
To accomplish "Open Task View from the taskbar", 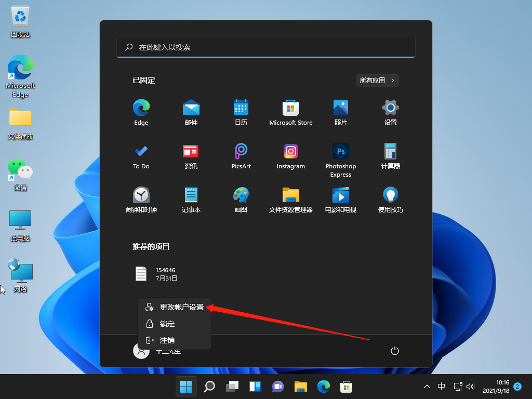I will (x=232, y=387).
